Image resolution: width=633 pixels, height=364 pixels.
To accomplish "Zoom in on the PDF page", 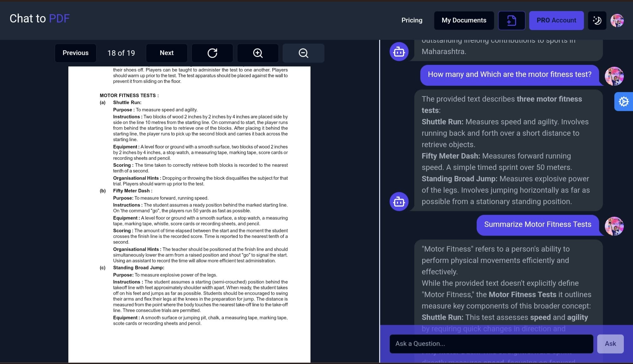I will [x=258, y=53].
